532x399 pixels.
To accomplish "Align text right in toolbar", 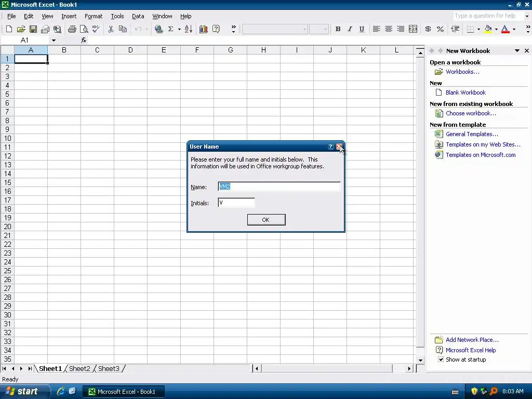I will point(401,29).
